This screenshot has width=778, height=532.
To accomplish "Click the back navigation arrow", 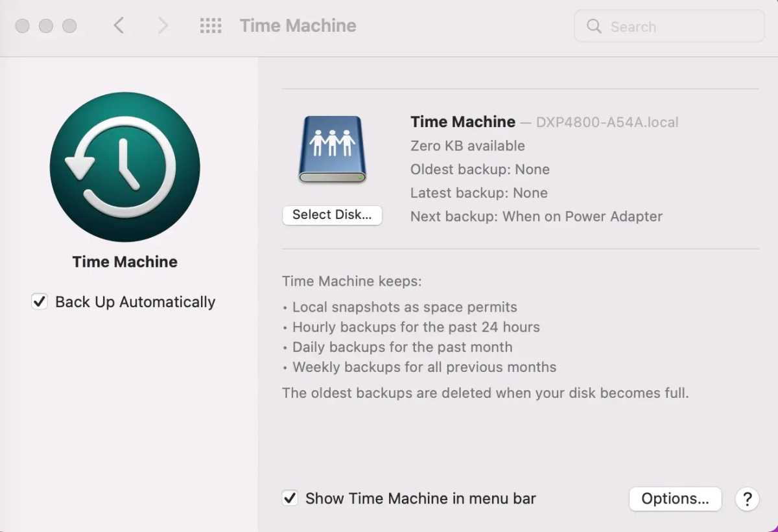I will (118, 25).
